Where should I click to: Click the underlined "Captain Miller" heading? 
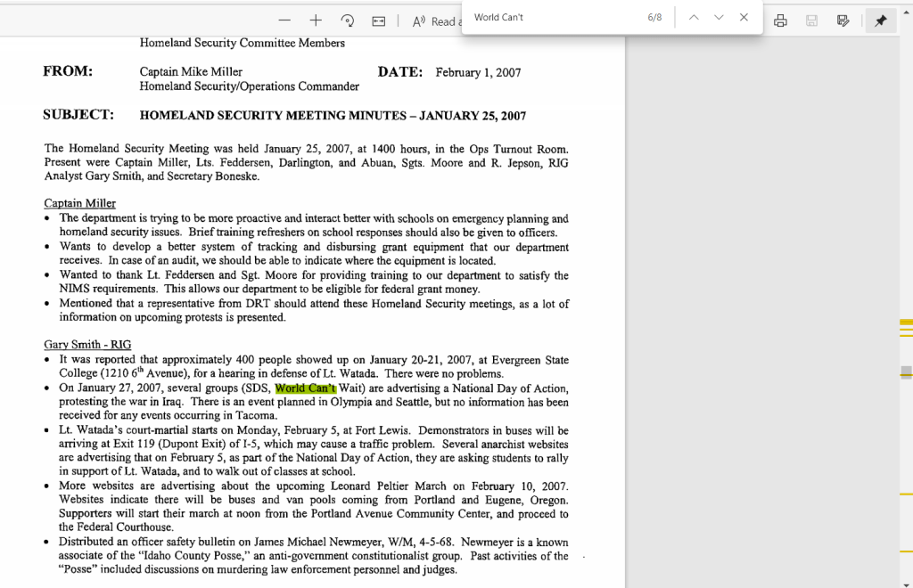pyautogui.click(x=79, y=203)
